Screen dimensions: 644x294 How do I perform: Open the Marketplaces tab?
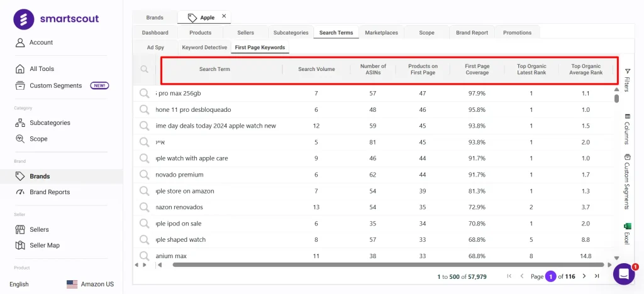382,33
